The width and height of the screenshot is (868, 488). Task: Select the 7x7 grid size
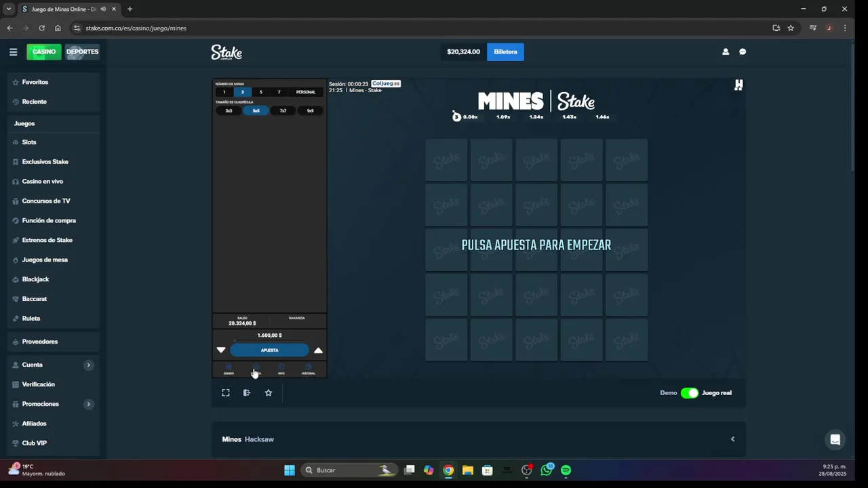pyautogui.click(x=283, y=110)
